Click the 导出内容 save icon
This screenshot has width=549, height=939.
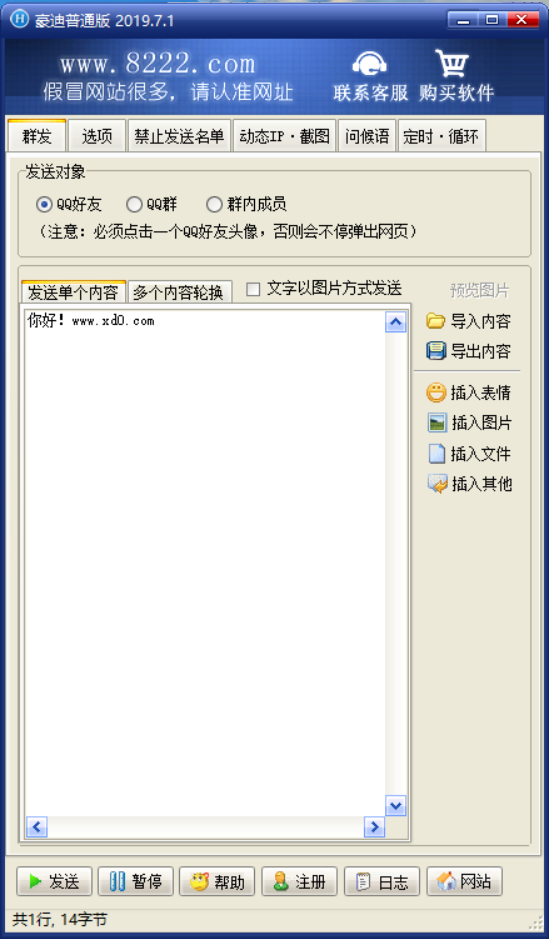[436, 351]
